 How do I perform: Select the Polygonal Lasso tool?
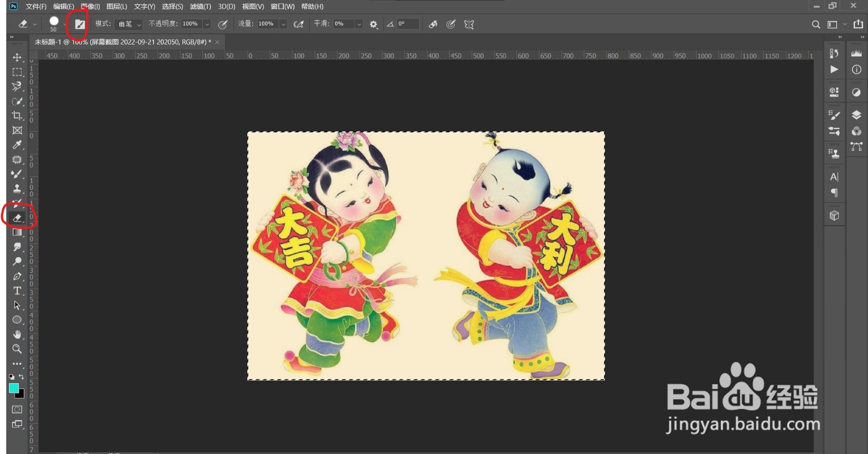(x=17, y=86)
